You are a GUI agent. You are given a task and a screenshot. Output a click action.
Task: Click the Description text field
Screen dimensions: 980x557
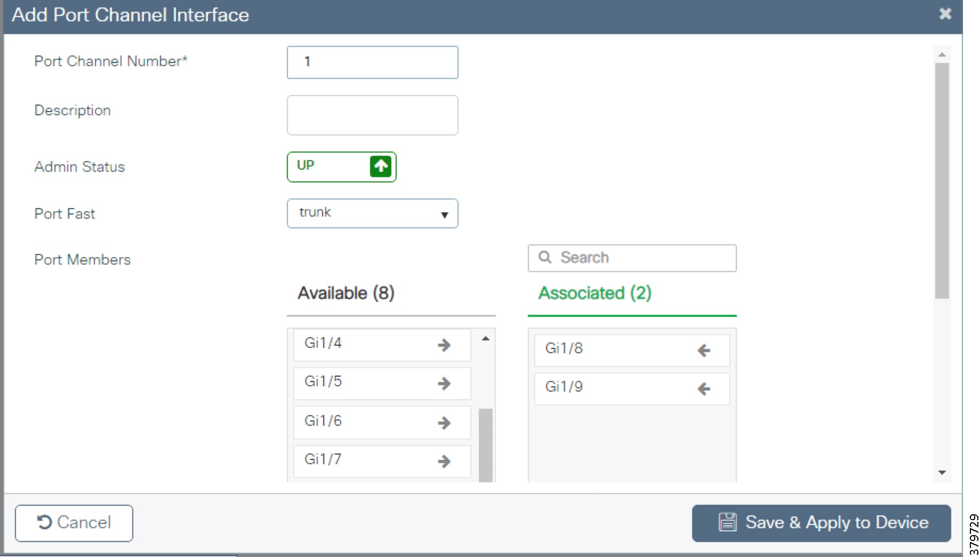click(x=372, y=115)
